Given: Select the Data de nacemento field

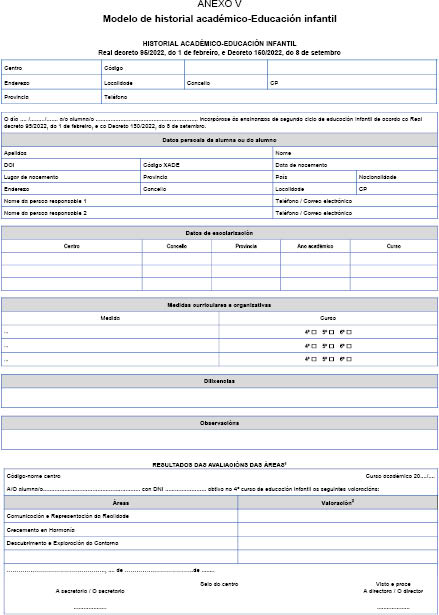Looking at the screenshot, I should pyautogui.click(x=355, y=165).
